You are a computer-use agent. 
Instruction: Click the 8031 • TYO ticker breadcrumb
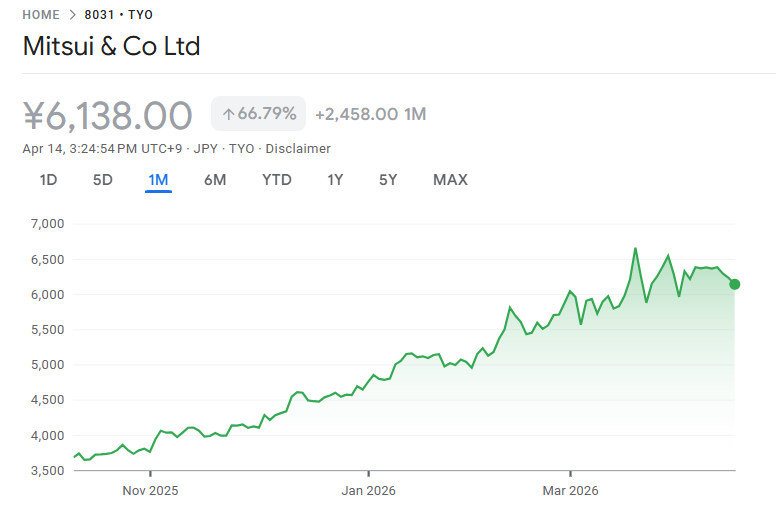click(x=118, y=15)
